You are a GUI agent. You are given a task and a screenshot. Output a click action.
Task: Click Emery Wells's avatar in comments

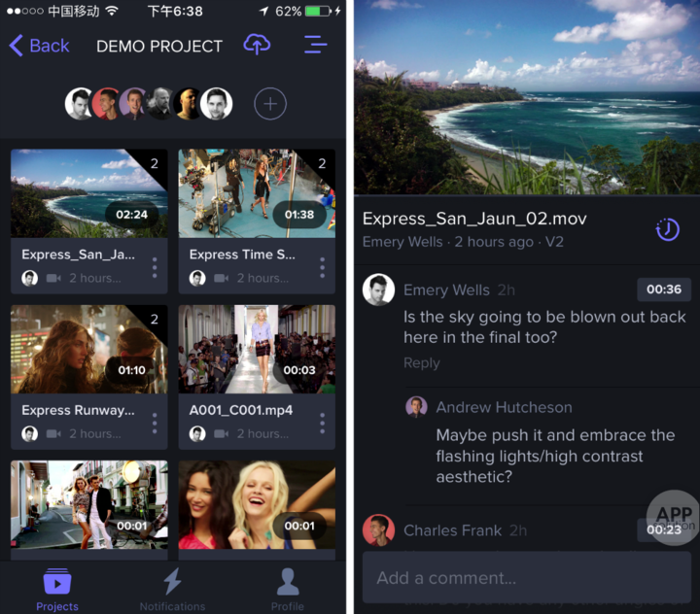(378, 290)
